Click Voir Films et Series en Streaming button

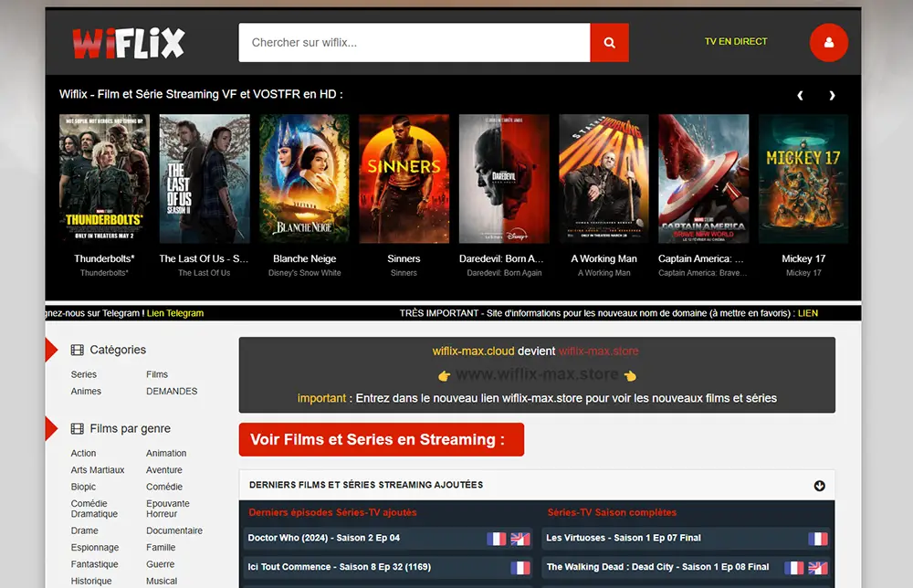click(382, 439)
